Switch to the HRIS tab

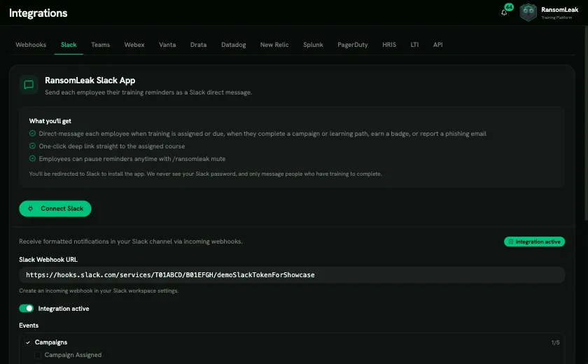(389, 45)
